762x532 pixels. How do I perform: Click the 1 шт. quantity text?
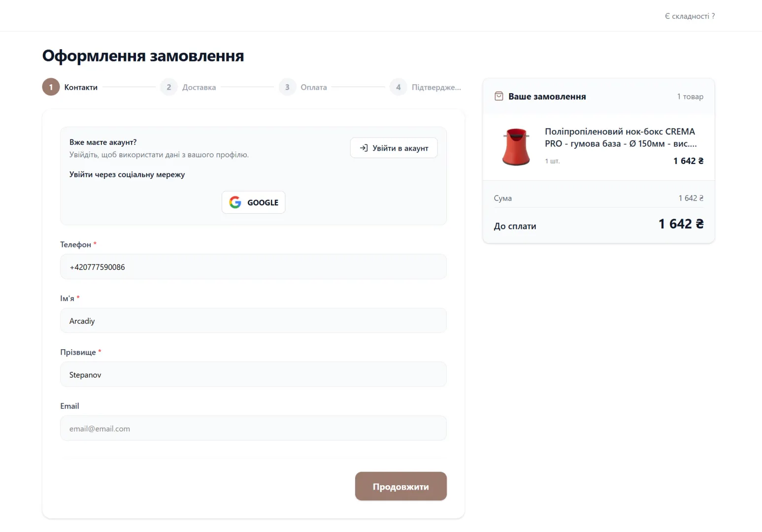click(x=552, y=161)
